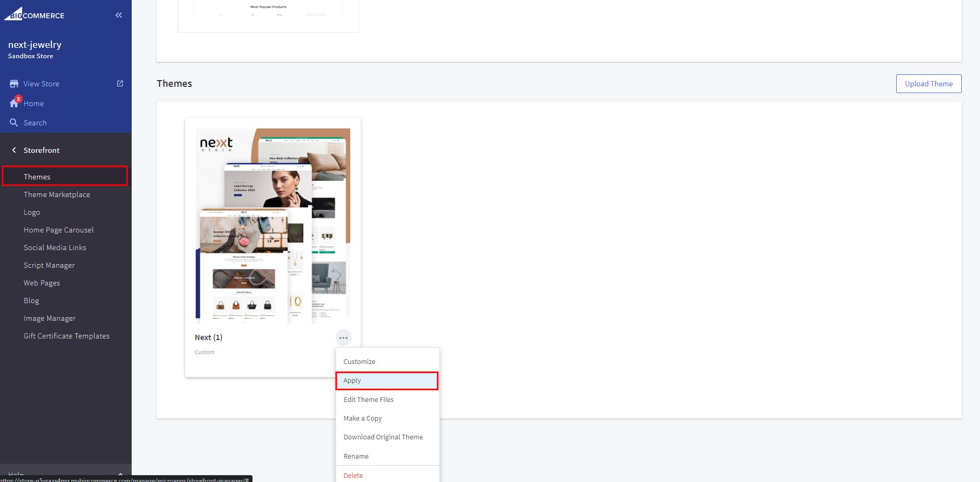Choose Make a Copy option

tap(363, 419)
